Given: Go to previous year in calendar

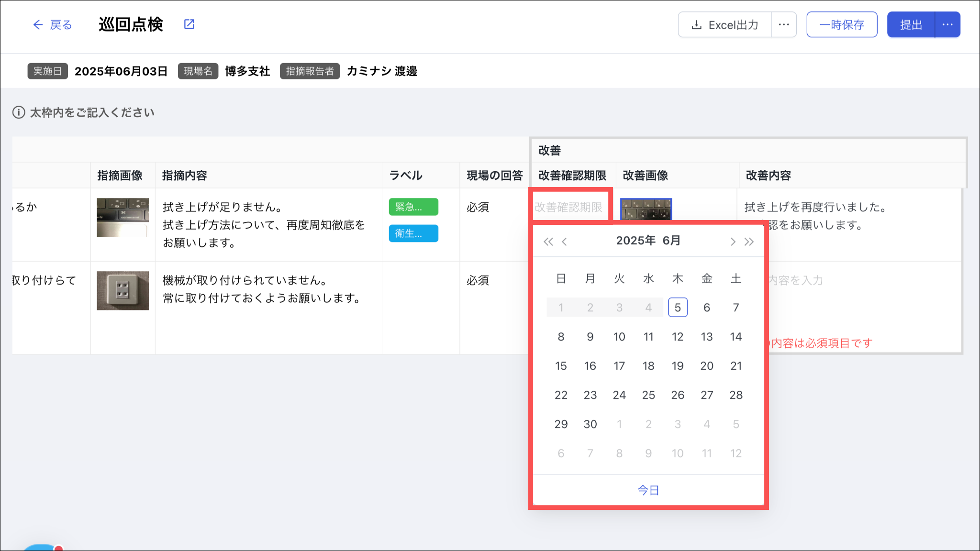Looking at the screenshot, I should click(548, 242).
